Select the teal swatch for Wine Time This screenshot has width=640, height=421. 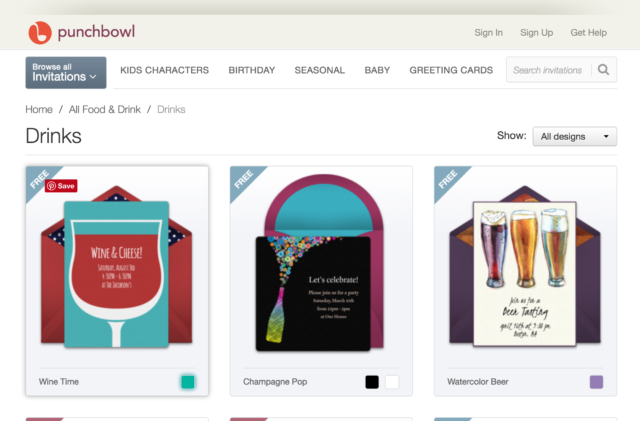pyautogui.click(x=188, y=382)
